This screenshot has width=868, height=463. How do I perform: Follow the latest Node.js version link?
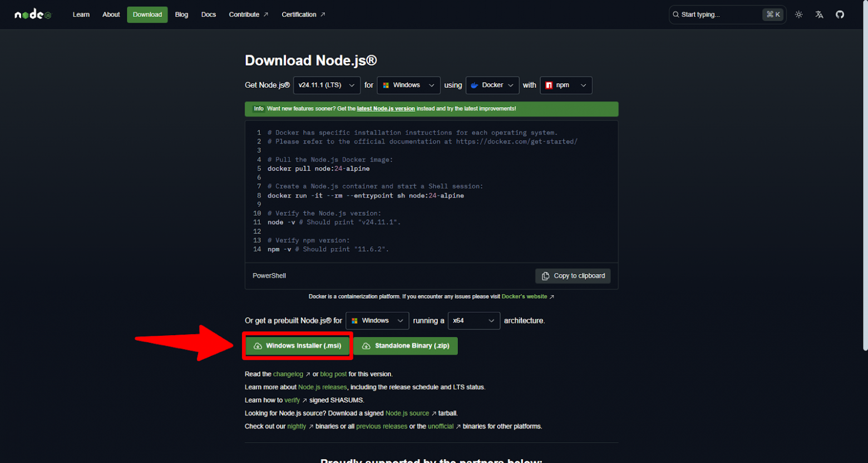386,108
